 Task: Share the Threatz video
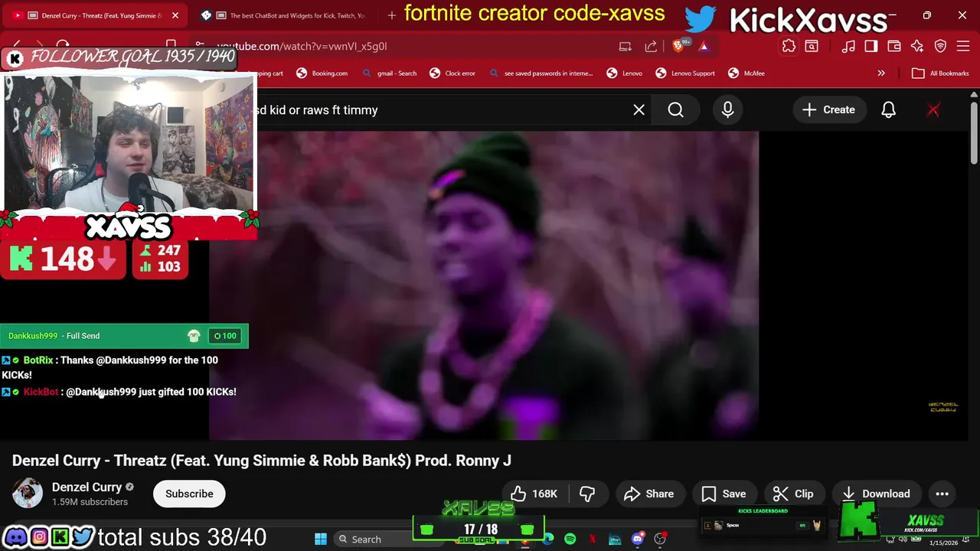[649, 494]
